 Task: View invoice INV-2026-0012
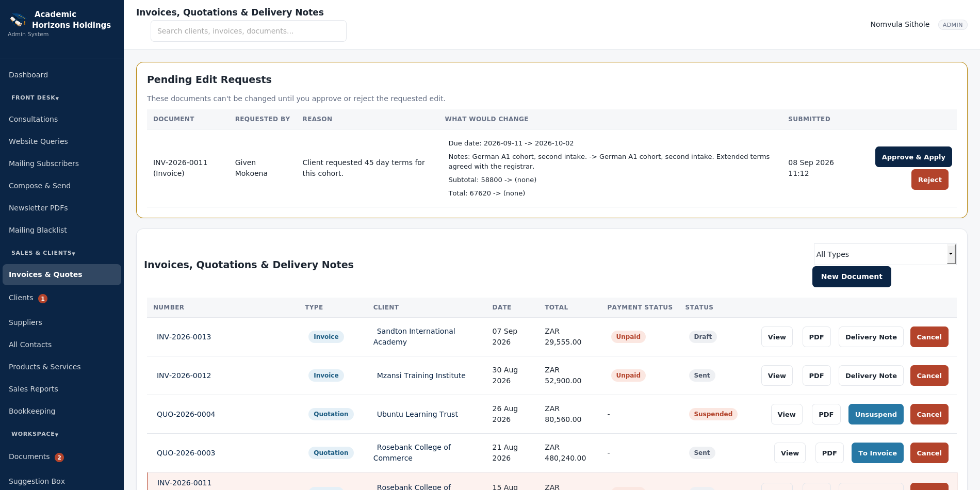click(777, 375)
